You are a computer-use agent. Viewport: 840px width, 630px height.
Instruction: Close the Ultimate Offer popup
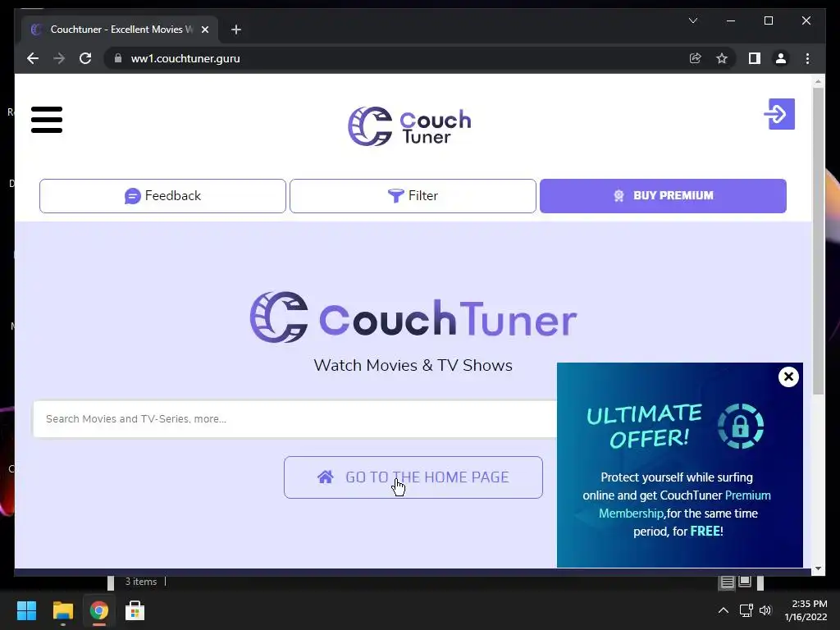[x=788, y=377]
